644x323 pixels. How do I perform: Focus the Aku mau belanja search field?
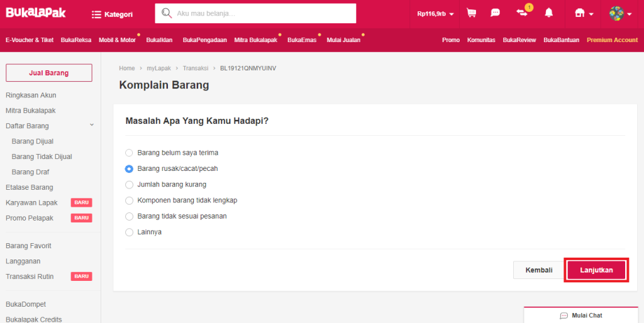[255, 14]
